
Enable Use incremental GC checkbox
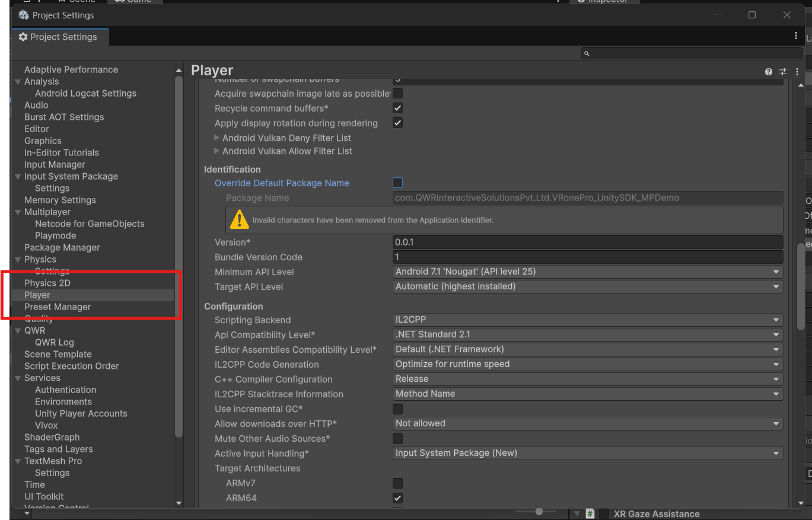[x=398, y=409]
